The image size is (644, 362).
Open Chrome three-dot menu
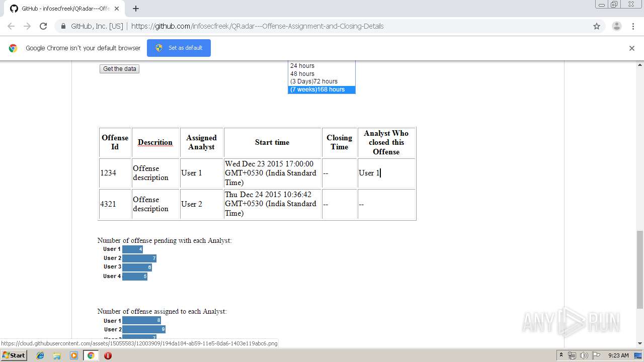[x=633, y=26]
